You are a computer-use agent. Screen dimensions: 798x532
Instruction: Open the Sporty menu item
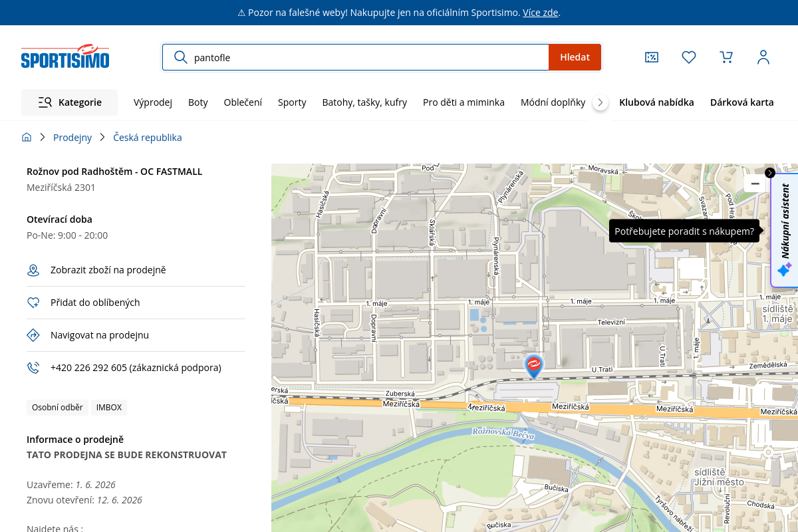point(292,102)
